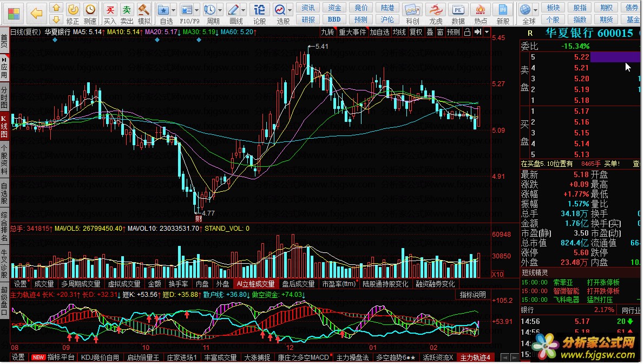This screenshot has height=364, width=644.
Task: Select the 市盈率(ttm) tab
Action: coord(339,284)
